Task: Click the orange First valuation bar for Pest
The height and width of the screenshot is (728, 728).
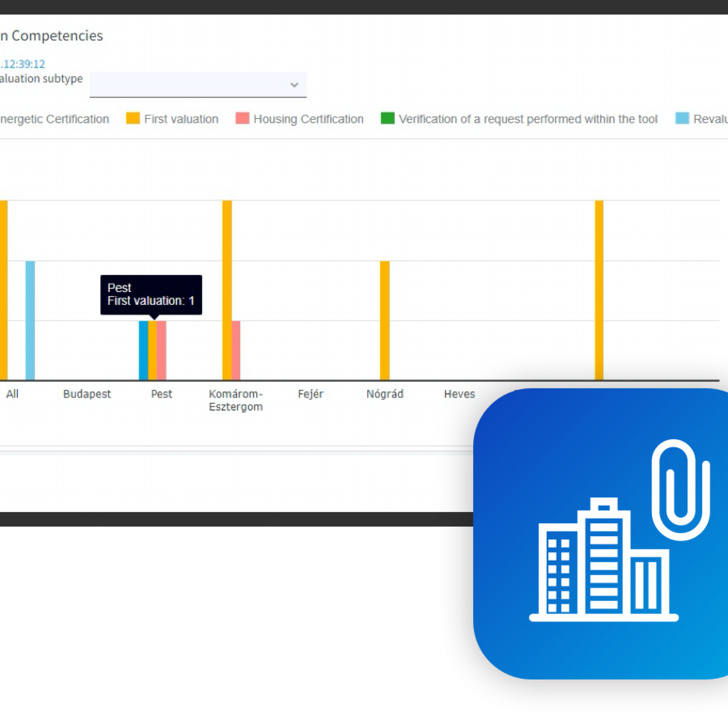Action: pyautogui.click(x=152, y=350)
